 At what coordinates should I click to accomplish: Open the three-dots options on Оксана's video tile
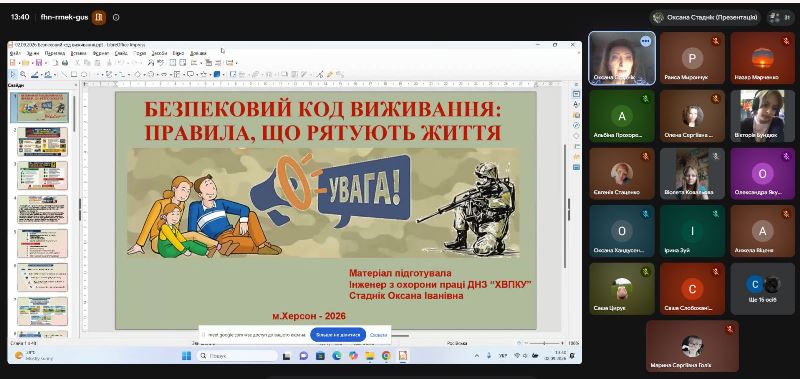[646, 41]
